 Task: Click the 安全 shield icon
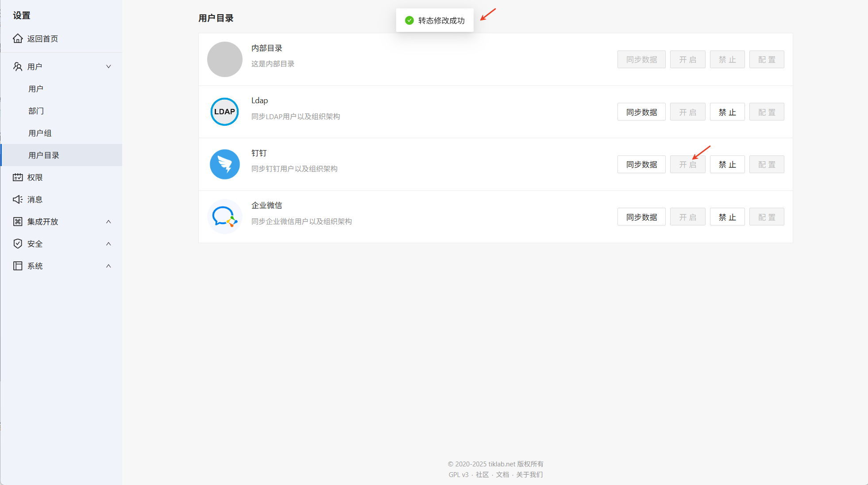[x=18, y=244]
